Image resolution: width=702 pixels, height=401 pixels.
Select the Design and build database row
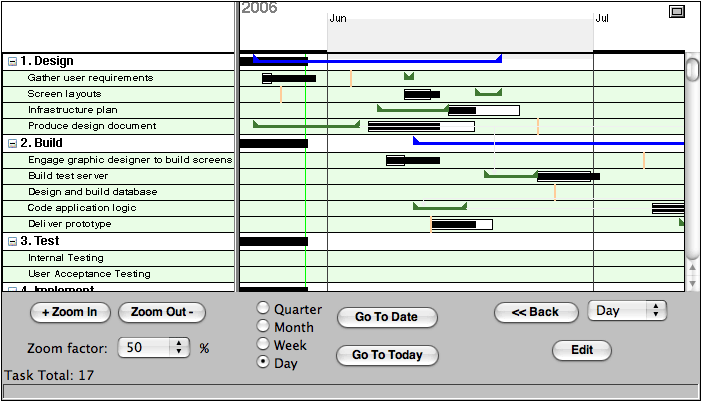tap(118, 192)
